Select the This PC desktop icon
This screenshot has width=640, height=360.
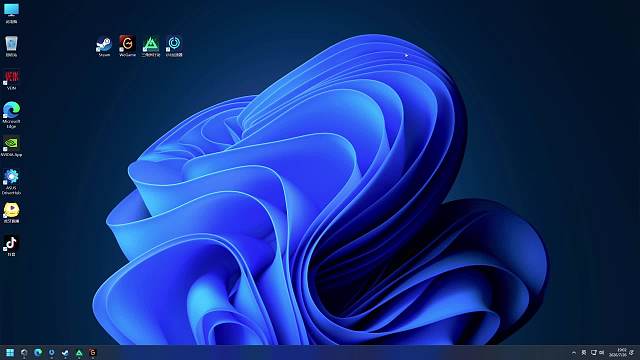coord(11,13)
